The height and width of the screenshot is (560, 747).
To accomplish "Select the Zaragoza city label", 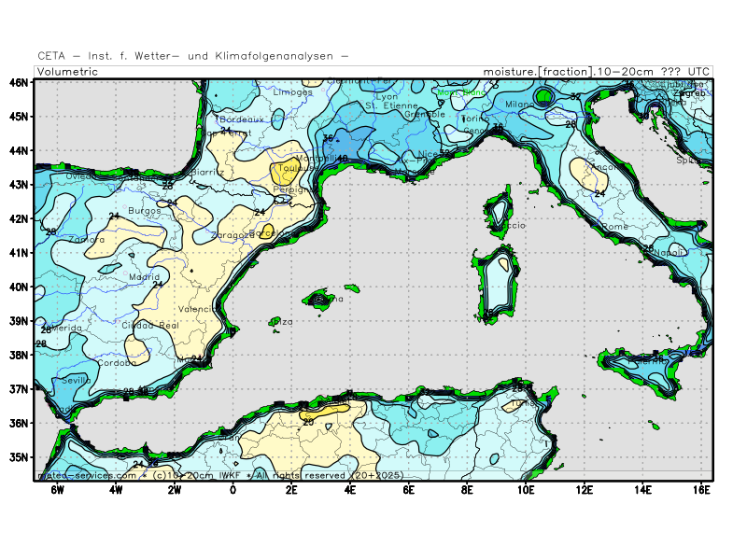I will point(232,235).
